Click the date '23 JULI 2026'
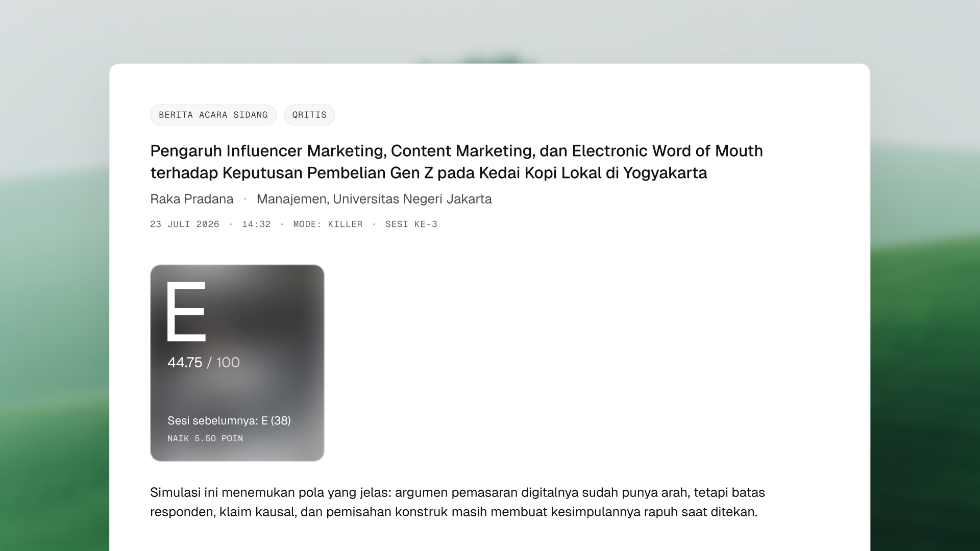Screen dimensions: 980x551 pos(185,224)
